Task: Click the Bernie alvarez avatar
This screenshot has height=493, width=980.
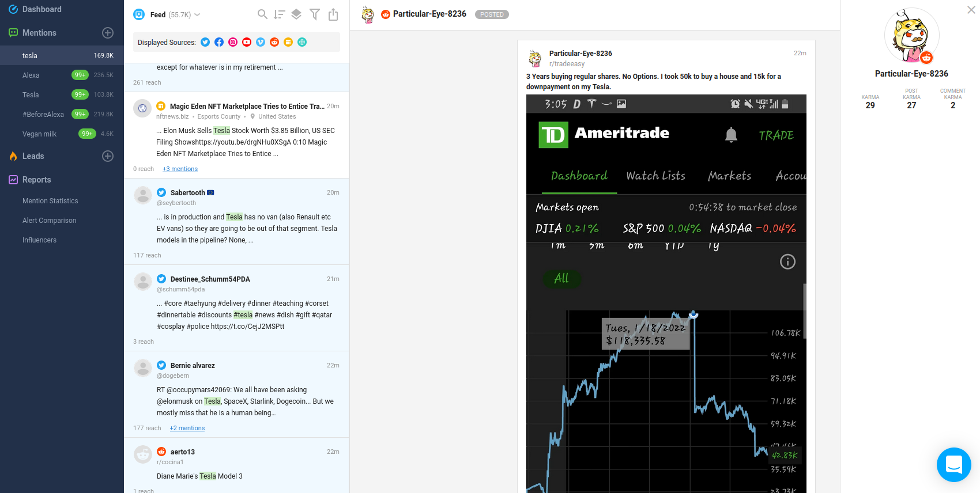Action: [x=142, y=367]
